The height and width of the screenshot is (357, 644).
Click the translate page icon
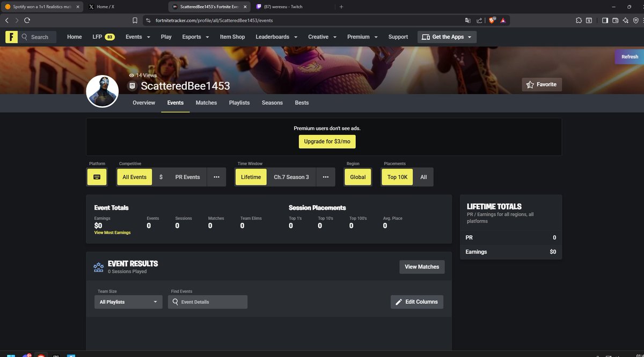point(468,20)
